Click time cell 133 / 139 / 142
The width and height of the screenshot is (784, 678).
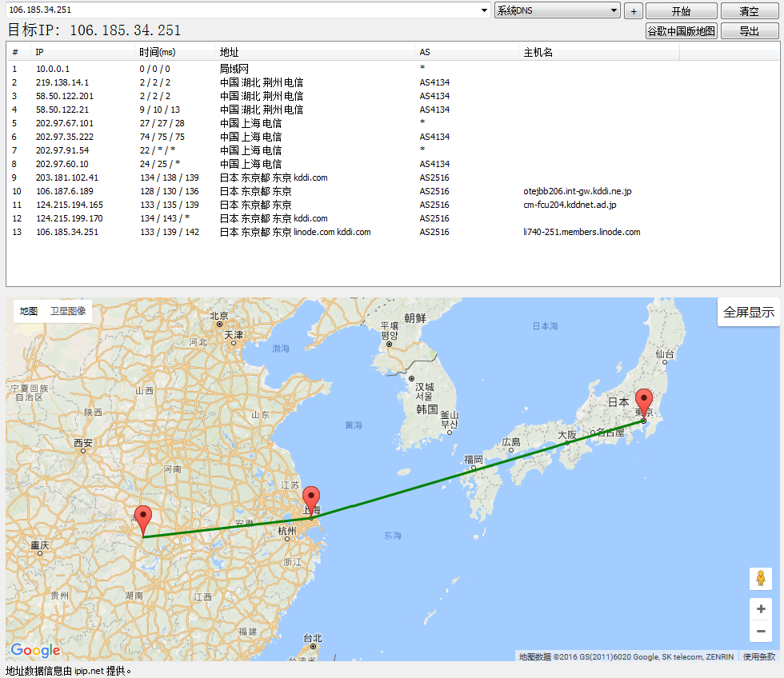[x=169, y=232]
